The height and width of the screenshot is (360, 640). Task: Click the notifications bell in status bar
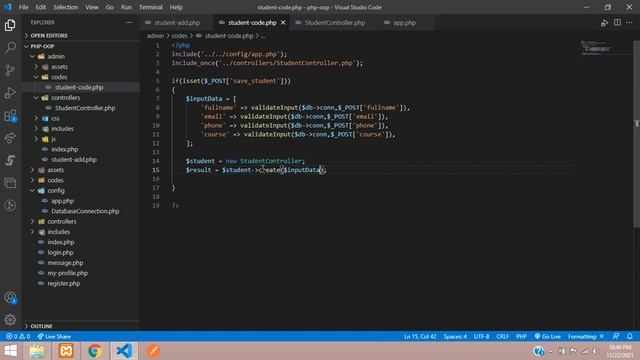[630, 336]
